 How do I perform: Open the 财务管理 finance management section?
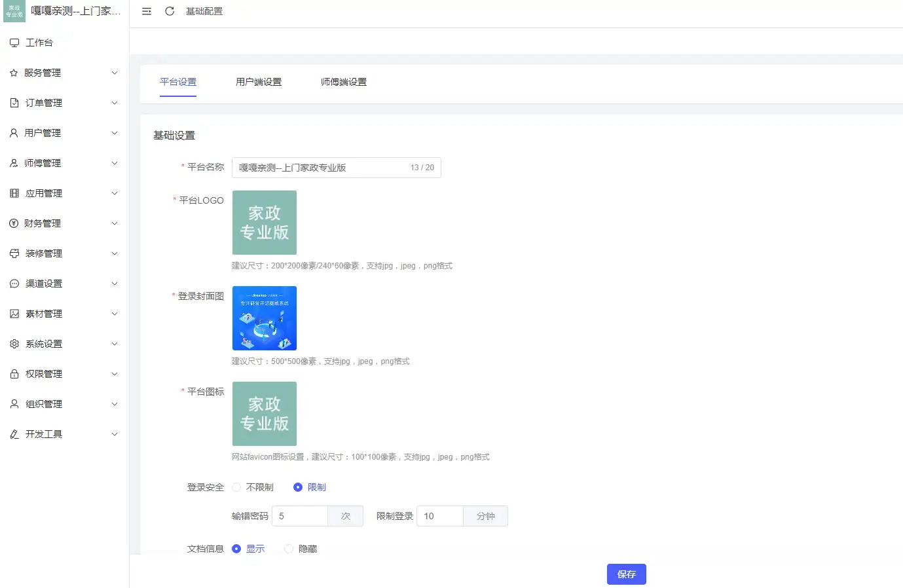[x=14, y=223]
